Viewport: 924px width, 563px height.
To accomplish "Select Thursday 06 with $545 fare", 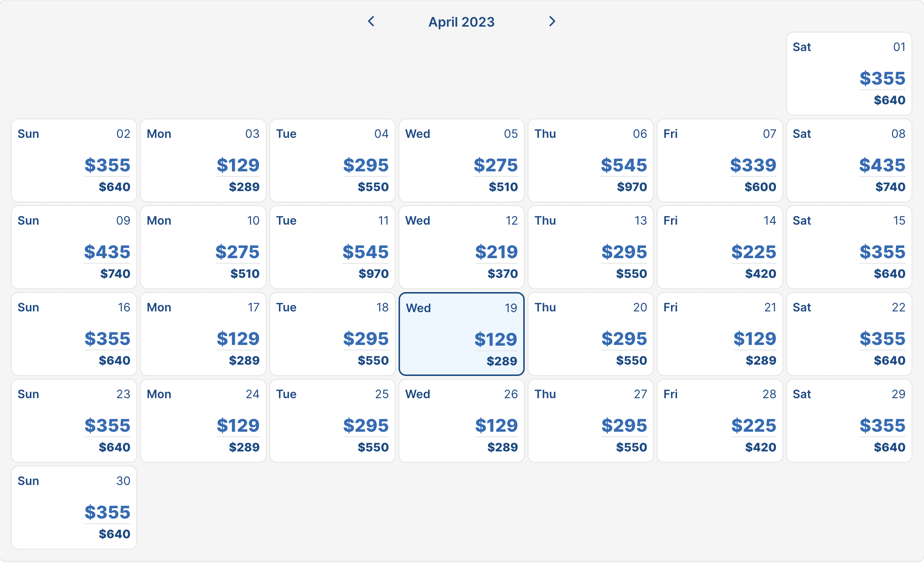I will (x=590, y=160).
